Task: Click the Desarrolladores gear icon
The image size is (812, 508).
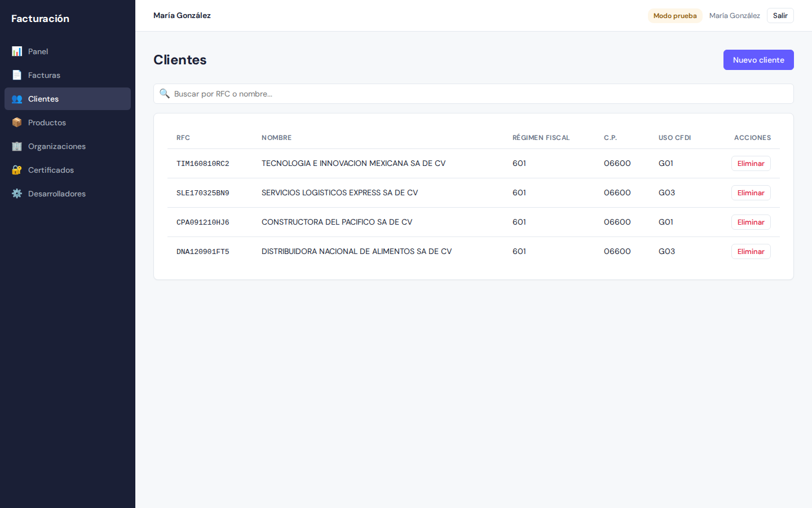Action: pyautogui.click(x=17, y=194)
